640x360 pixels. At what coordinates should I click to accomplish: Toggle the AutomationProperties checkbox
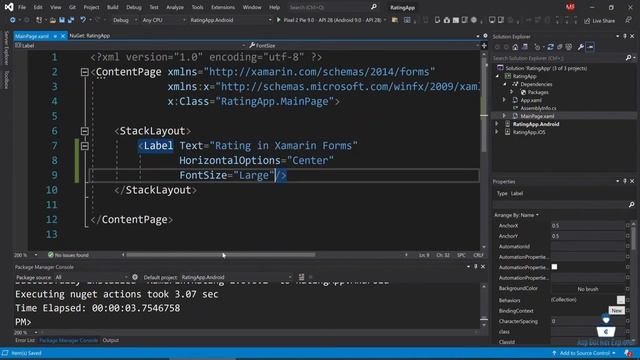click(554, 267)
